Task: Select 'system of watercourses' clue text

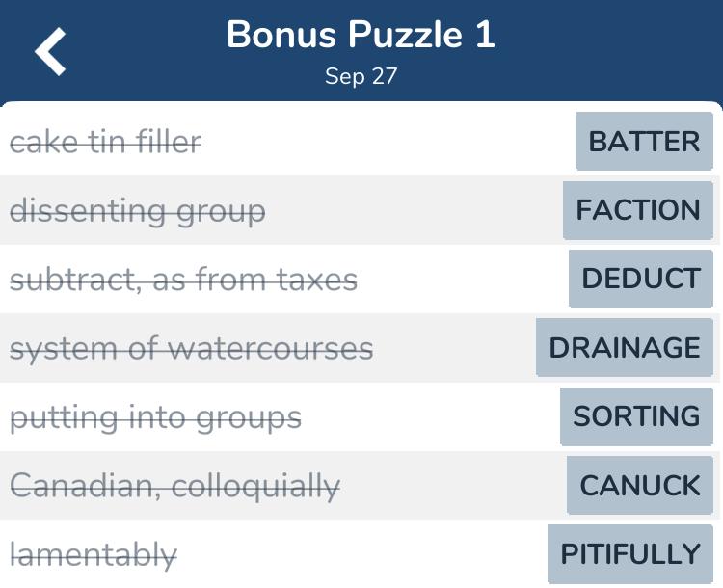Action: [191, 348]
